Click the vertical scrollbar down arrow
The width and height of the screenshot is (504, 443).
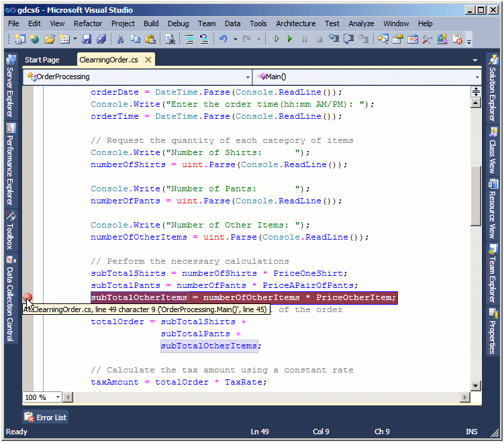point(475,385)
